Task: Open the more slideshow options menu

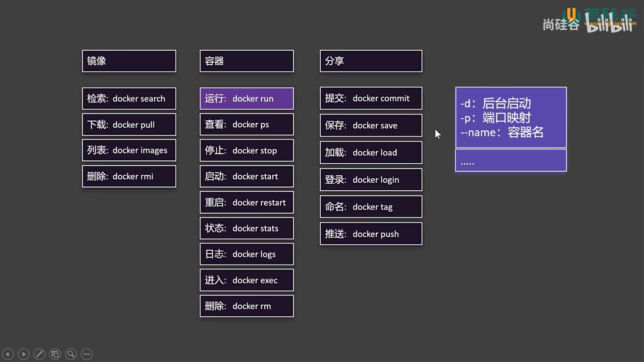Action: (x=87, y=354)
